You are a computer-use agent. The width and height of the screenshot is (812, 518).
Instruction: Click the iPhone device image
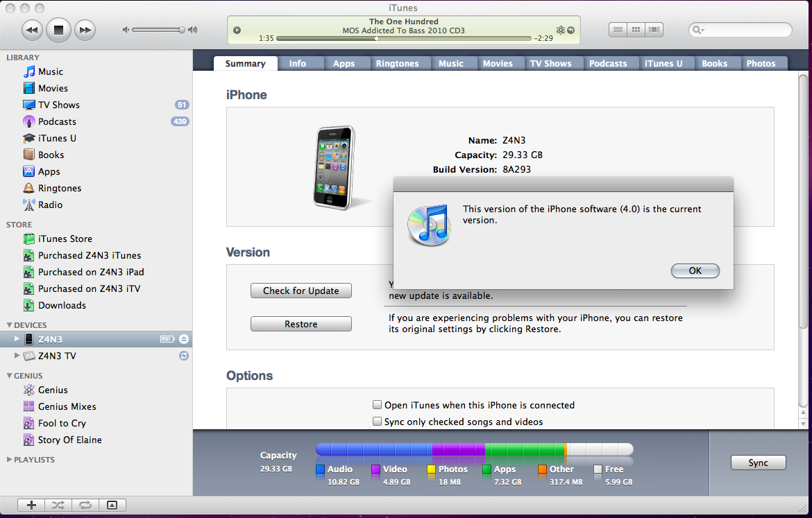[x=336, y=168]
